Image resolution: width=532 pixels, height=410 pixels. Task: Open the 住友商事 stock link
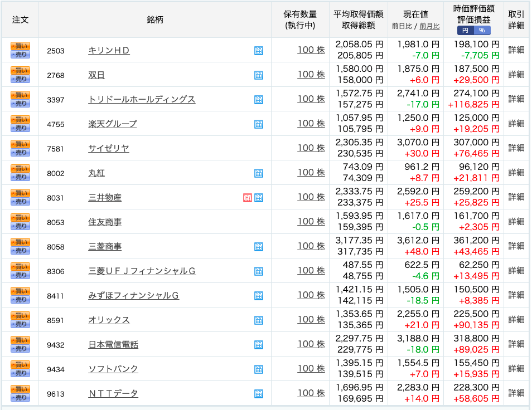pyautogui.click(x=105, y=222)
